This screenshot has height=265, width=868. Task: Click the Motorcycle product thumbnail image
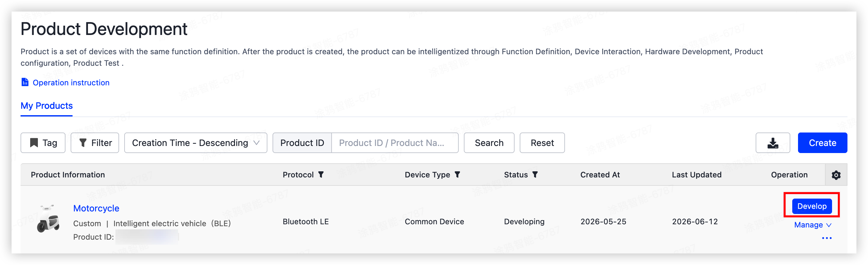[48, 218]
